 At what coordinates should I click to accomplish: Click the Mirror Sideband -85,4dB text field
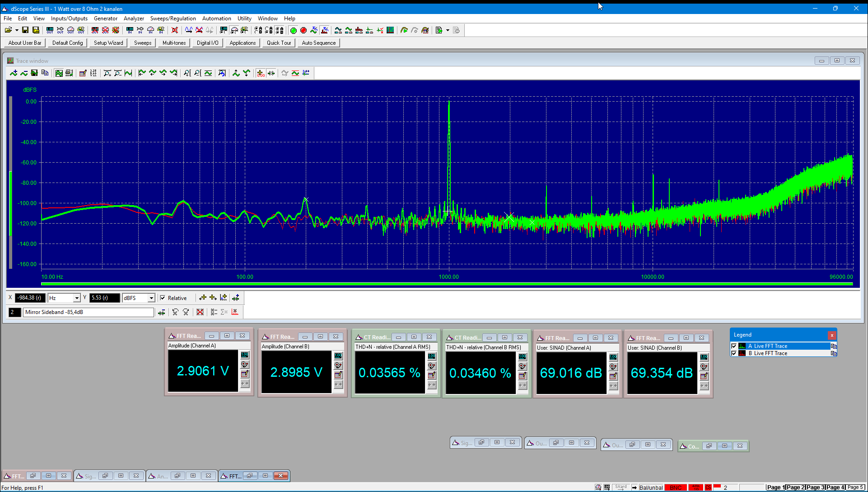89,312
